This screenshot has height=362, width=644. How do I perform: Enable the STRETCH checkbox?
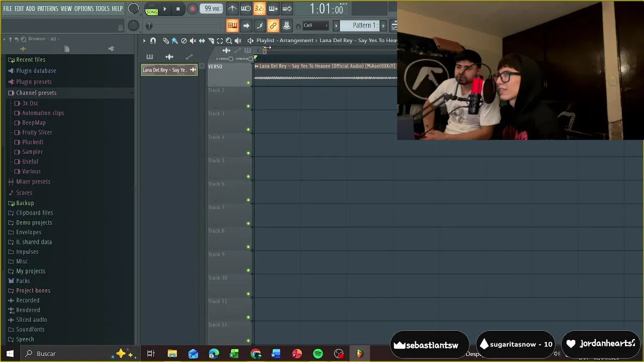tap(251, 59)
